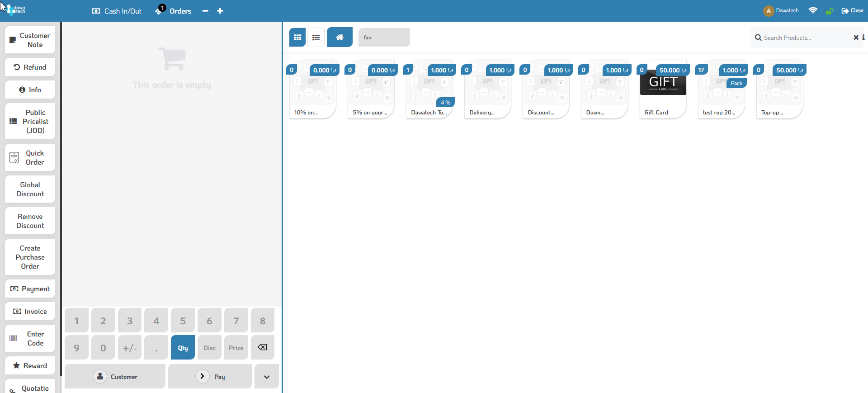Click Remove Discount
This screenshot has height=393, width=868.
[x=30, y=221]
